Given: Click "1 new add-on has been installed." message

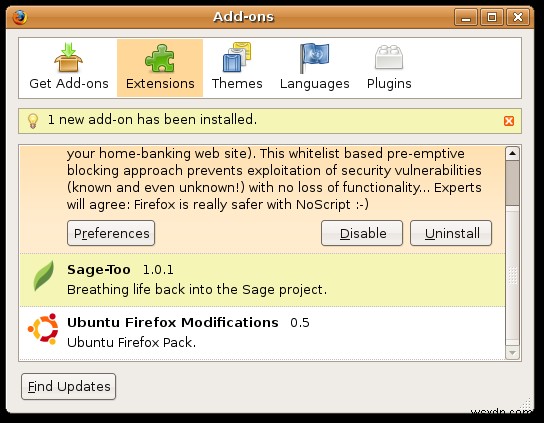Looking at the screenshot, I should click(152, 120).
